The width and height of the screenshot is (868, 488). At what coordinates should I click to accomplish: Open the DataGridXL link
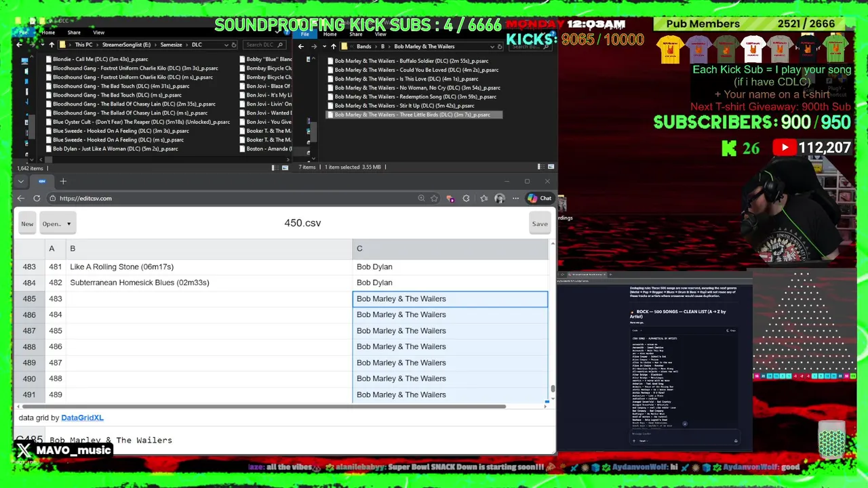[82, 418]
